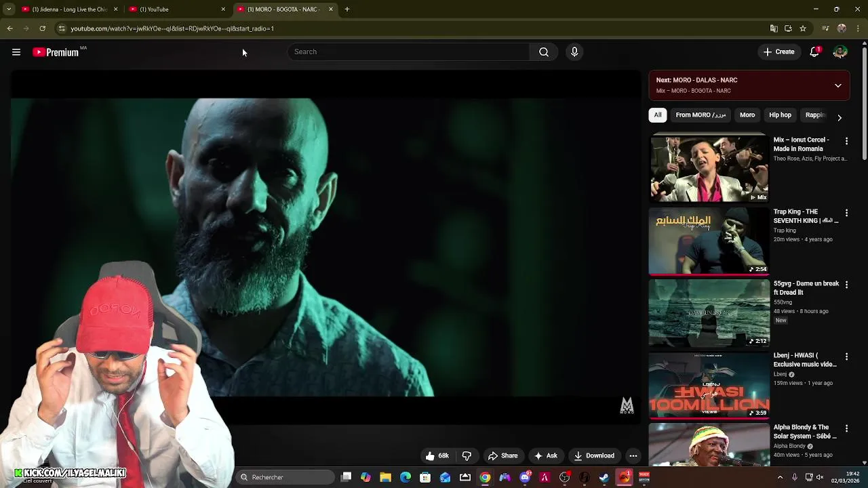The width and height of the screenshot is (868, 488).
Task: Open 55gvg Dame un break title
Action: [x=806, y=288]
